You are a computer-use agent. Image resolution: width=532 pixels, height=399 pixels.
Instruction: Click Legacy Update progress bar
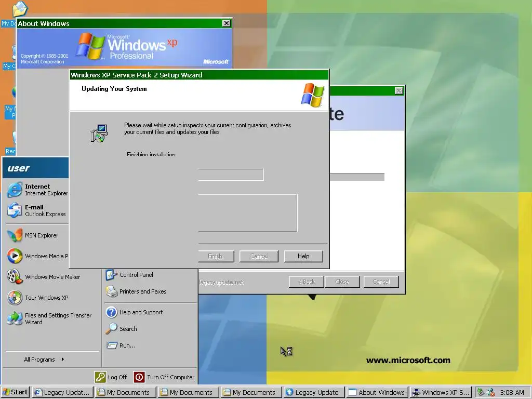pos(357,177)
